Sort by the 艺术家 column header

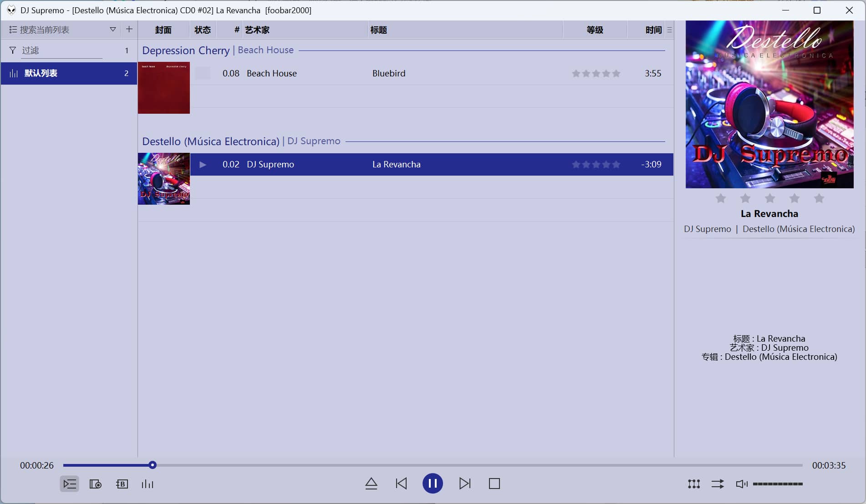(x=257, y=30)
